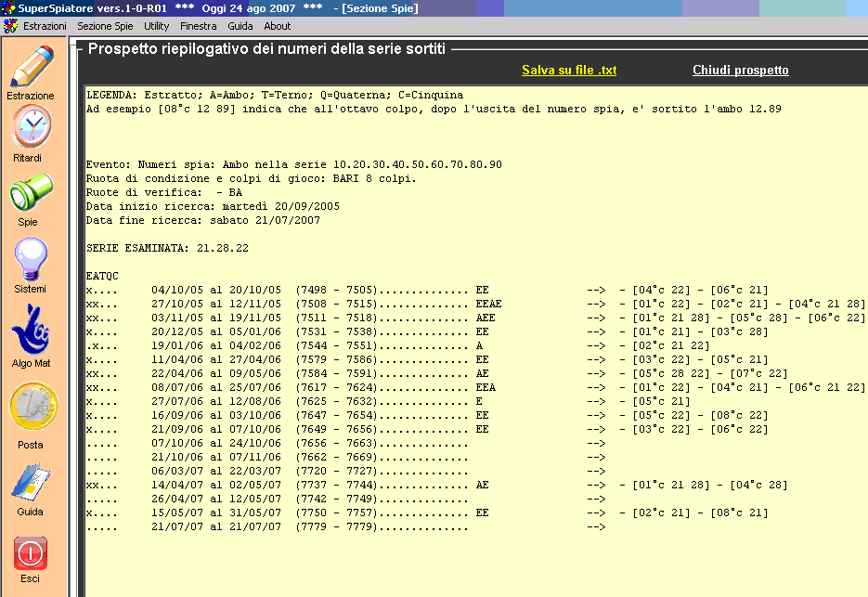
Task: Click result '[01°c 21 28] - [04°c 28]'
Action: (710, 486)
